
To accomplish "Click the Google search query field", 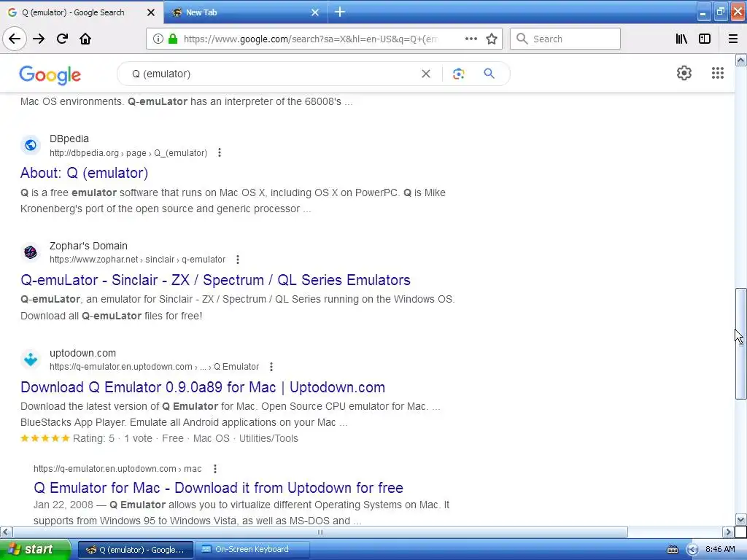I will click(x=271, y=74).
